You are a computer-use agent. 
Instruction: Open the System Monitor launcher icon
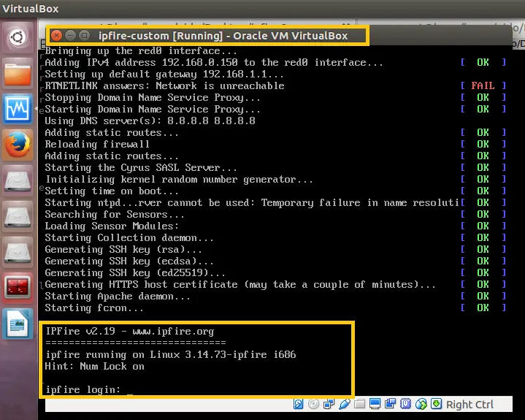pyautogui.click(x=18, y=109)
